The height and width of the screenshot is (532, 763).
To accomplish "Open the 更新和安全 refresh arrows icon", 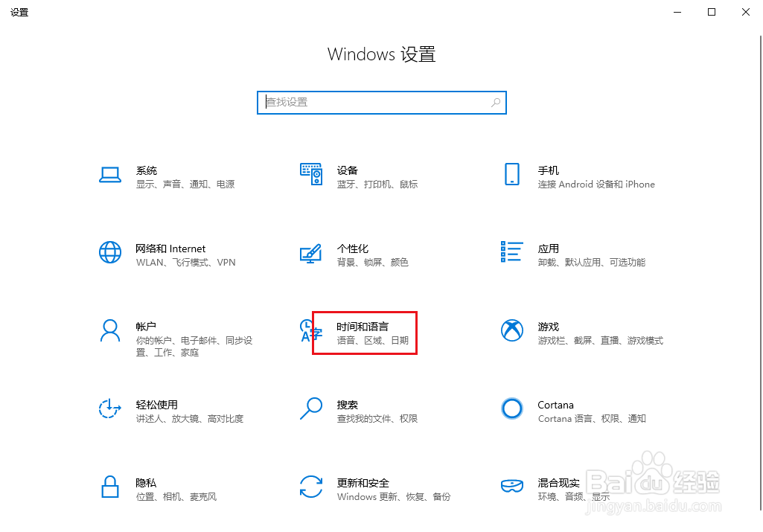I will pos(311,487).
